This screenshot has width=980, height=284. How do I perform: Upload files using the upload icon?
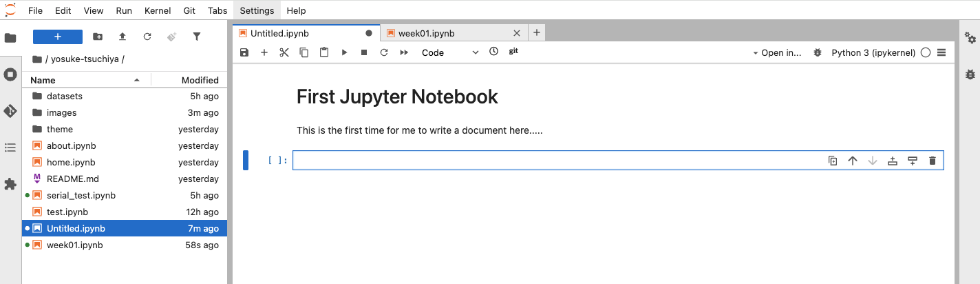point(122,37)
